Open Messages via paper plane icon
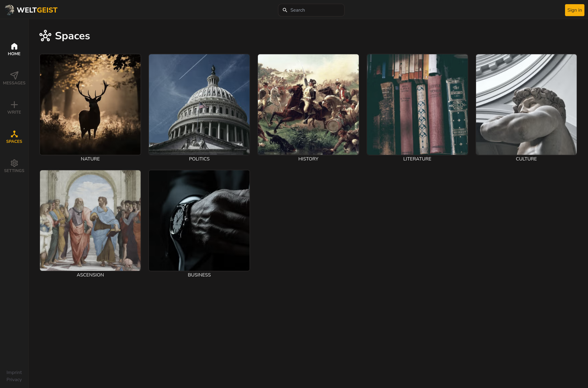This screenshot has height=388, width=588. pos(14,75)
